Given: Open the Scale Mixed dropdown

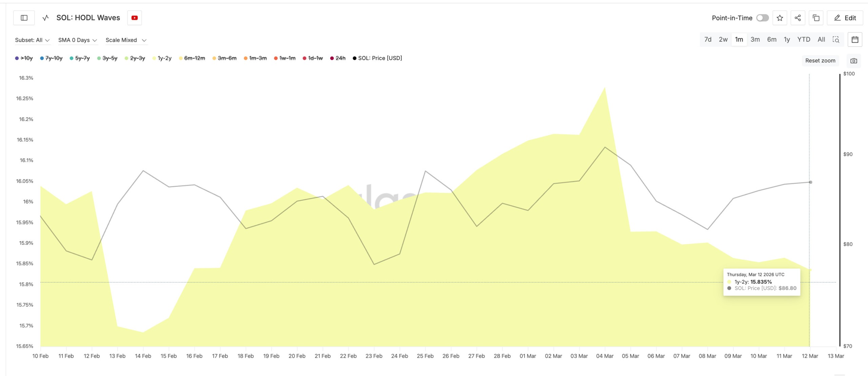Looking at the screenshot, I should [x=126, y=40].
